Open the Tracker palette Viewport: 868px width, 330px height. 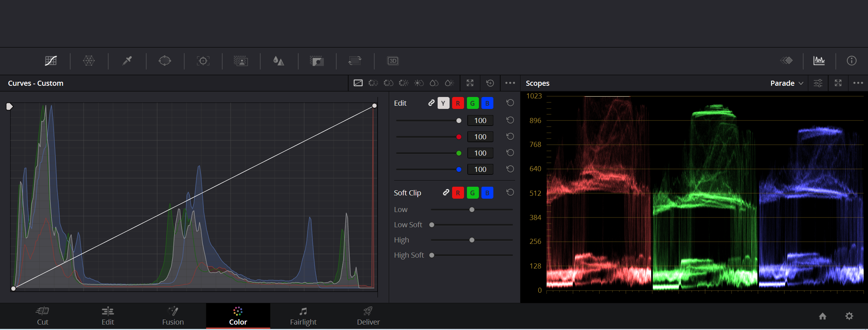(x=203, y=61)
